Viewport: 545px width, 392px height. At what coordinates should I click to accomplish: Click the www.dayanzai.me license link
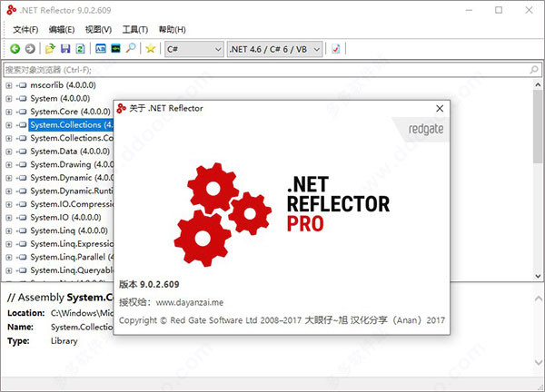(x=190, y=302)
